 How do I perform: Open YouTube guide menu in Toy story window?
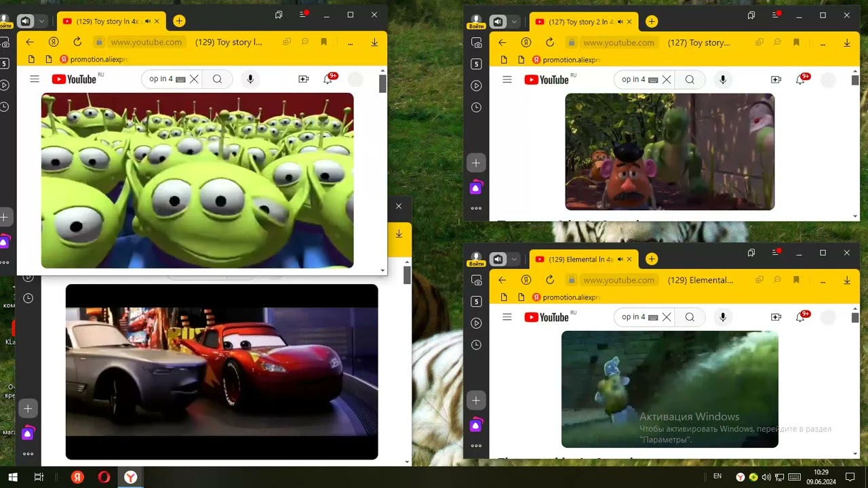[x=35, y=79]
